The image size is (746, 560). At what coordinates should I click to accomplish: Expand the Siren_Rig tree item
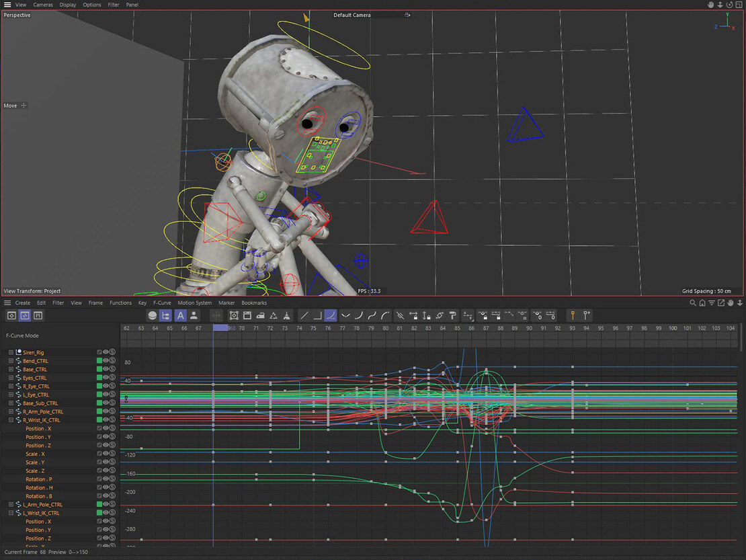11,352
